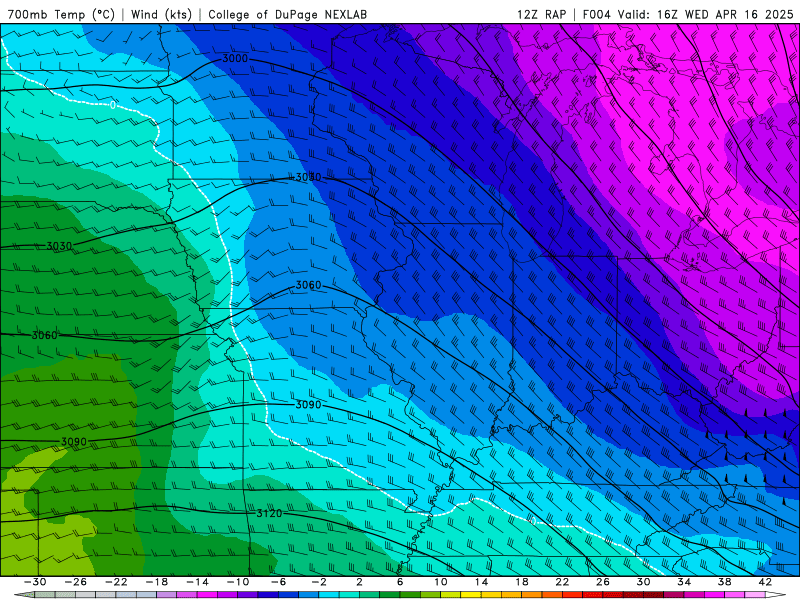Click the '38' colorbar scale value
The image size is (800, 600).
(724, 582)
